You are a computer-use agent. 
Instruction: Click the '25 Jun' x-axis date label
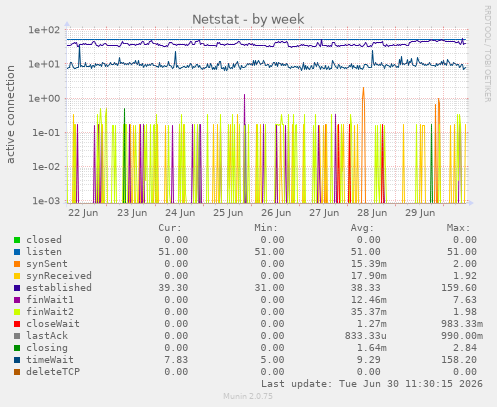click(228, 213)
